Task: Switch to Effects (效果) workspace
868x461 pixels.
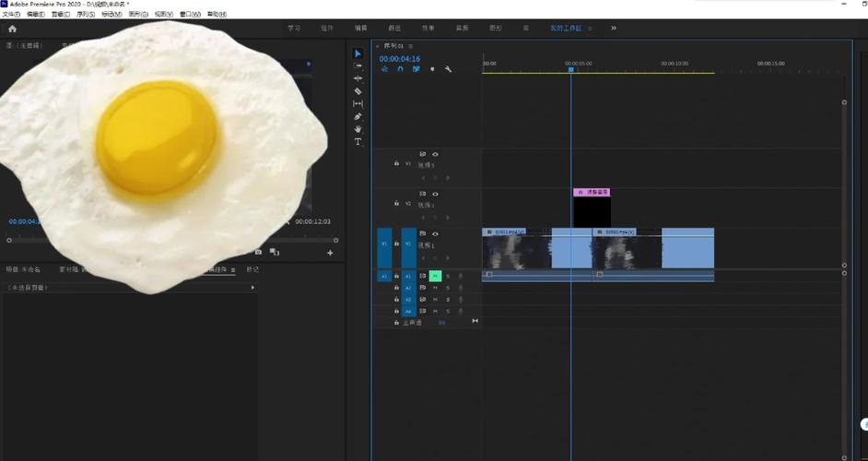Action: [428, 29]
